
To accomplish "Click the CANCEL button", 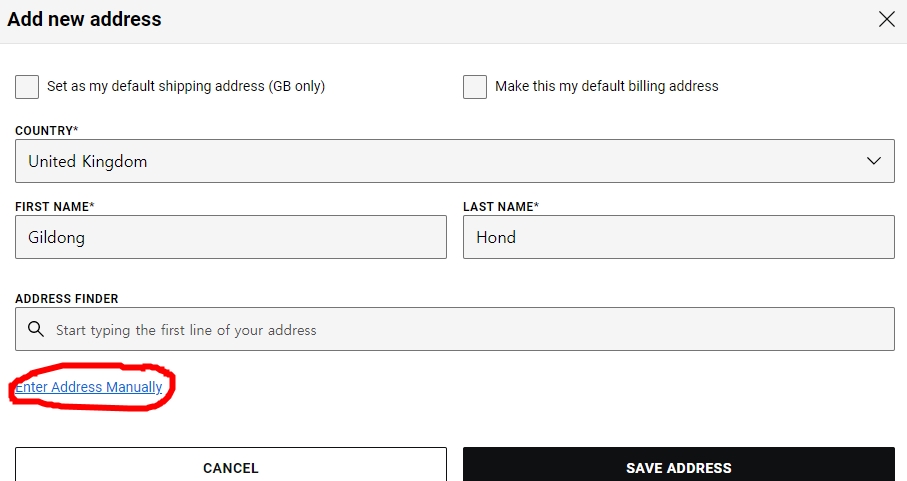I will [x=231, y=466].
